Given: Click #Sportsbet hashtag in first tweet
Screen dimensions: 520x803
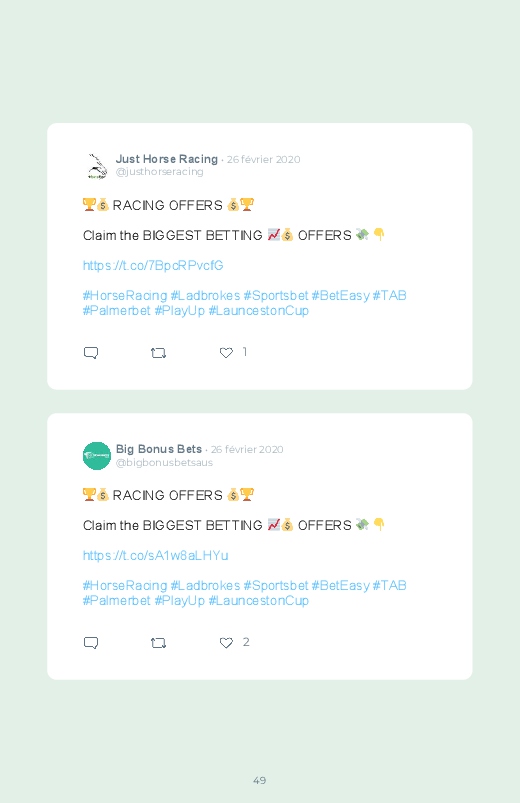Looking at the screenshot, I should [x=276, y=296].
